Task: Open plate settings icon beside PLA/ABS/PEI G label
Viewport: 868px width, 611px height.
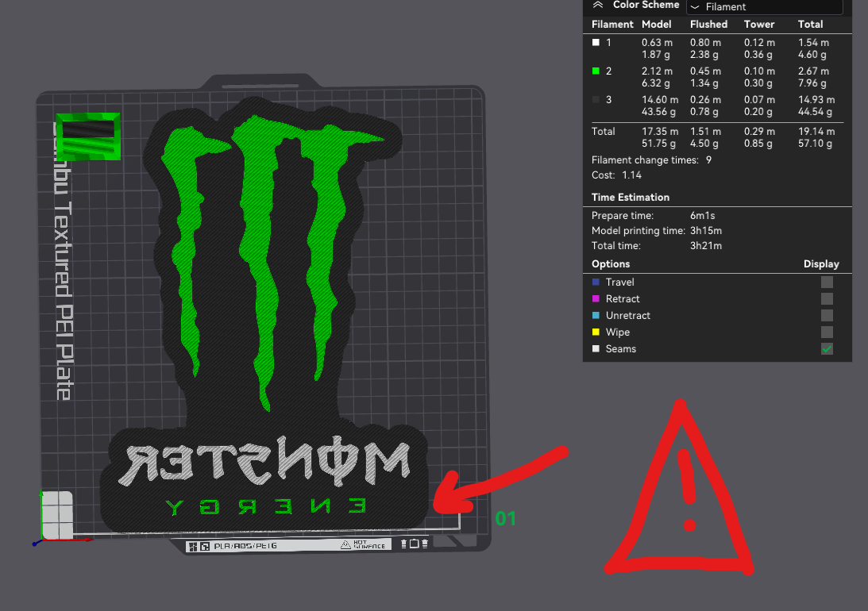Action: point(203,544)
